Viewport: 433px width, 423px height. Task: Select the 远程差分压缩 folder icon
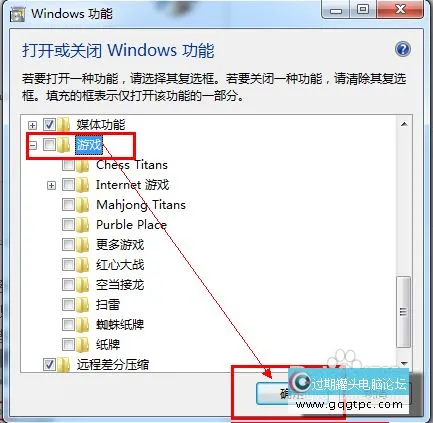point(63,364)
